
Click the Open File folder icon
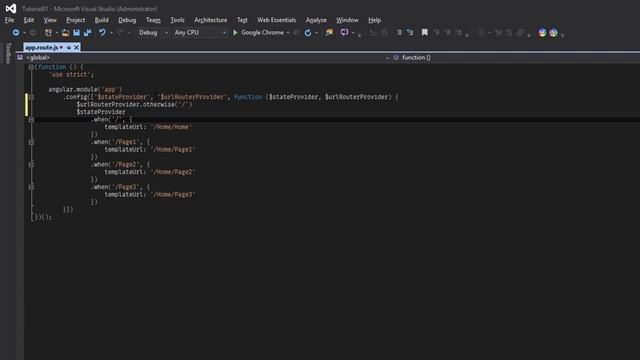click(65, 33)
